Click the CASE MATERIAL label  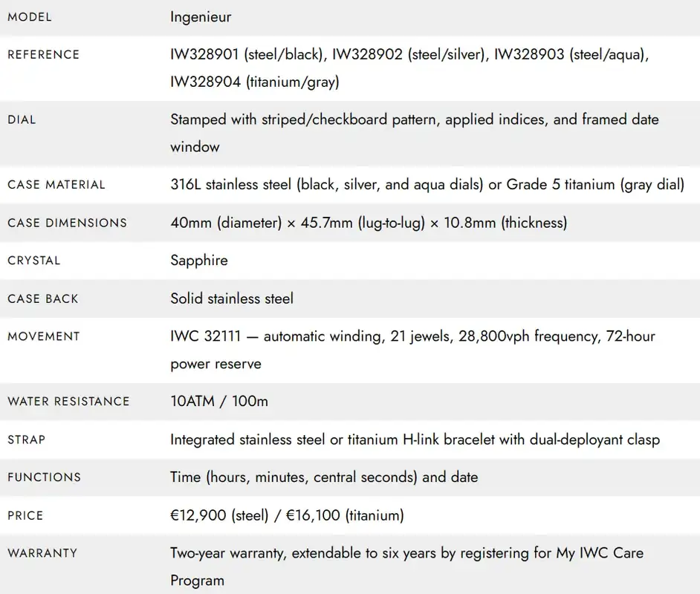(56, 185)
